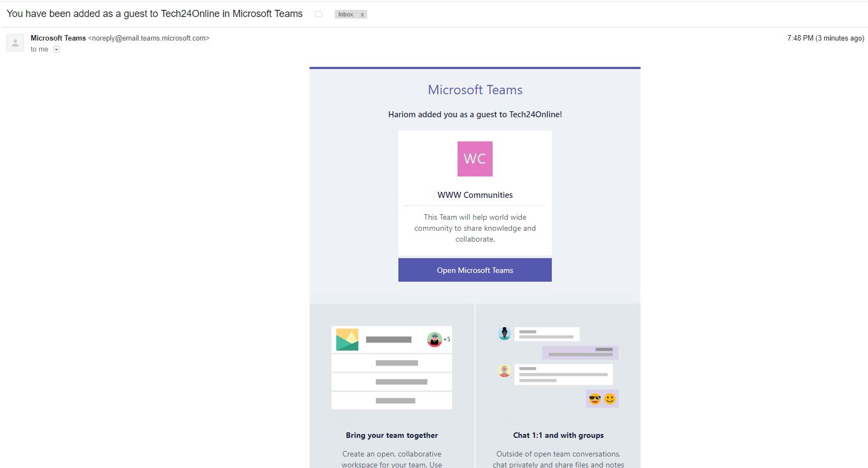Click the bearded avatar with red shirt
This screenshot has width=868, height=468.
click(x=434, y=339)
